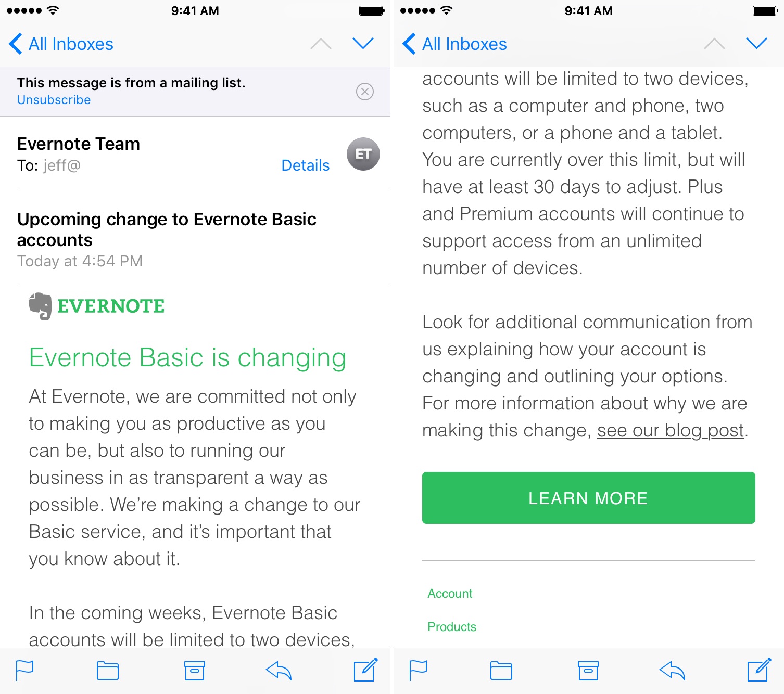Go to previous message on left screen
Image resolution: width=784 pixels, height=694 pixels.
click(321, 44)
